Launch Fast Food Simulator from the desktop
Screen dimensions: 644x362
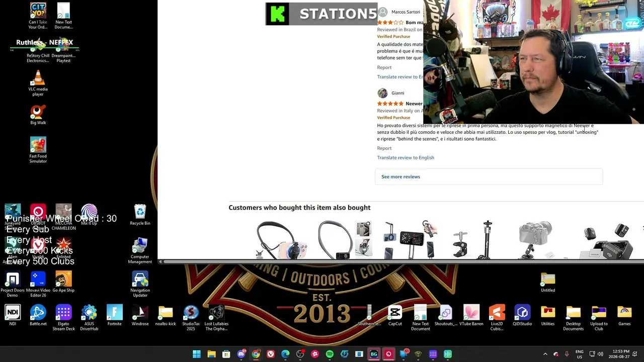coord(38,150)
